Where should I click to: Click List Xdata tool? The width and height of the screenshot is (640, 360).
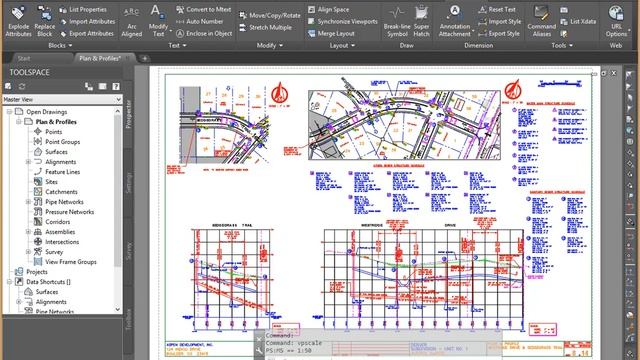click(x=578, y=22)
